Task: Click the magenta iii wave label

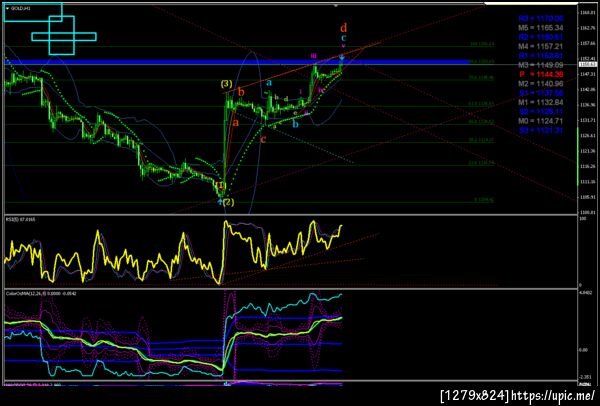Action: (314, 56)
